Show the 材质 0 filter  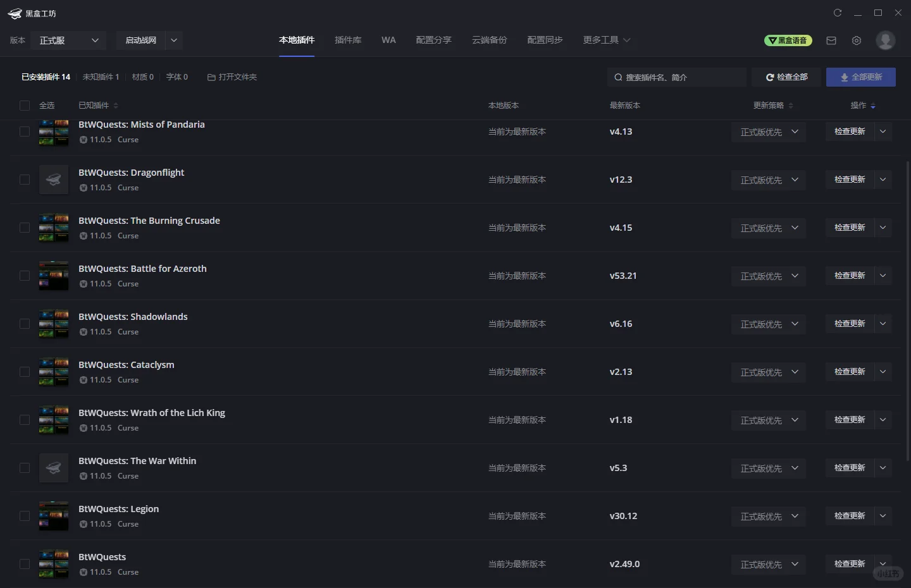pos(143,77)
